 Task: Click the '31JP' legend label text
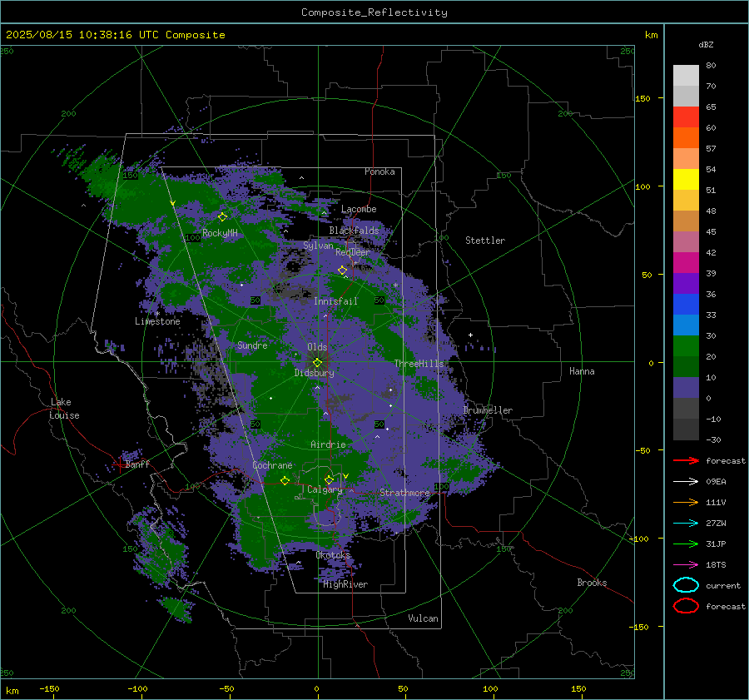click(x=716, y=544)
